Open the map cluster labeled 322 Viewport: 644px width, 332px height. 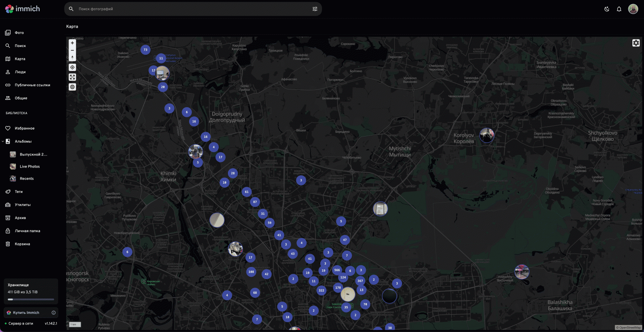322,290
